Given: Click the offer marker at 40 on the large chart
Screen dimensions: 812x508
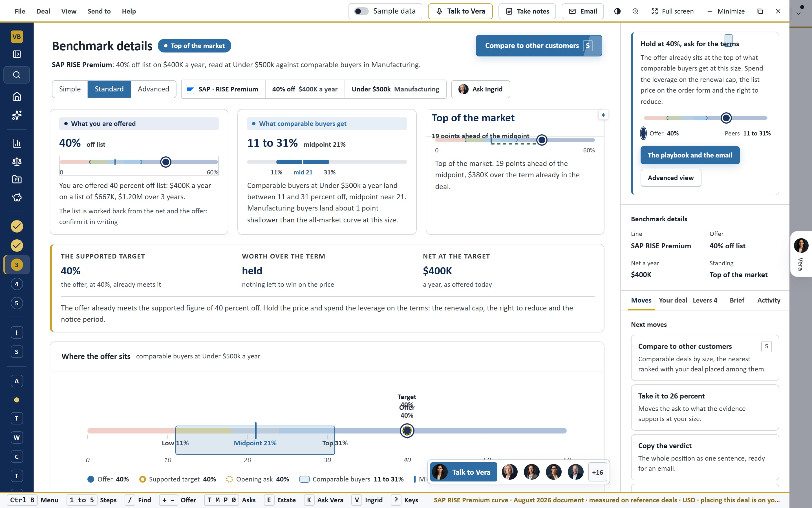Looking at the screenshot, I should pyautogui.click(x=407, y=430).
